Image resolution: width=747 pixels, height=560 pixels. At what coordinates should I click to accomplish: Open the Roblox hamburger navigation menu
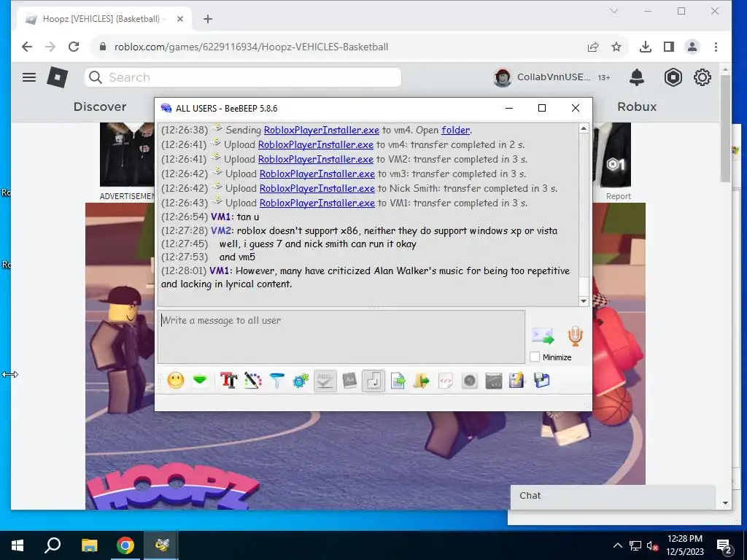pyautogui.click(x=29, y=77)
